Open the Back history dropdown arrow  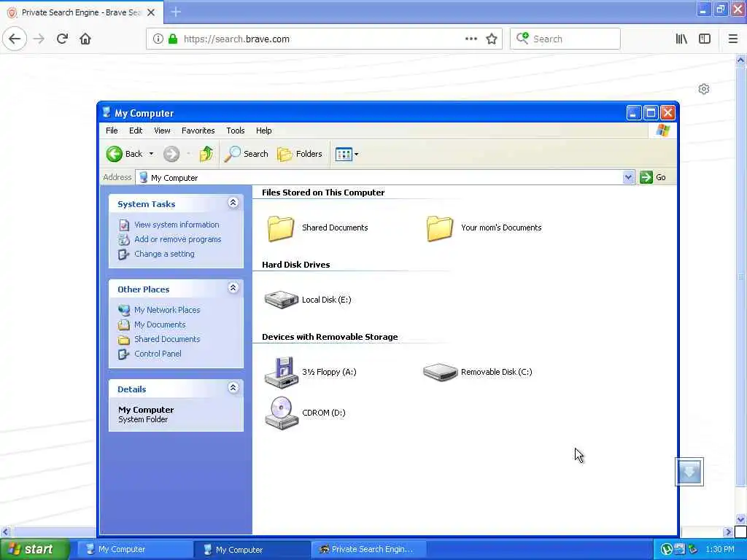(151, 154)
